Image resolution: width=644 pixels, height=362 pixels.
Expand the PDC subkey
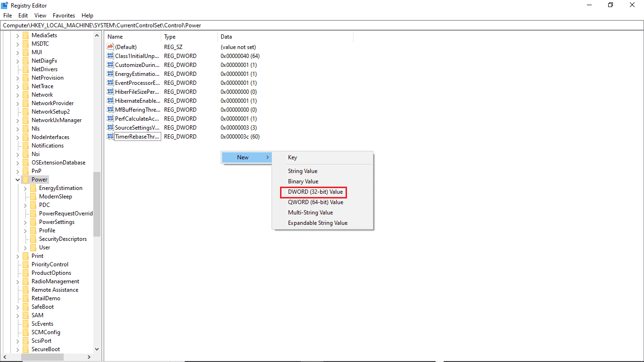click(25, 205)
